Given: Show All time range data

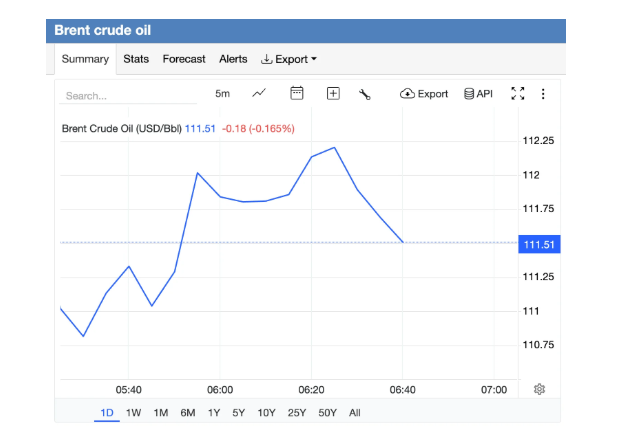Looking at the screenshot, I should [x=354, y=412].
